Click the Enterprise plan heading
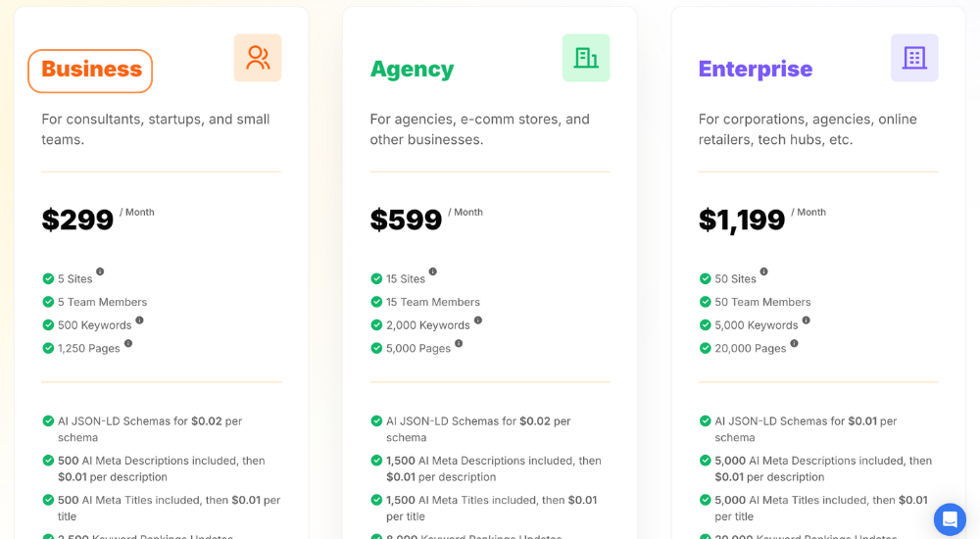Viewport: 980px width, 539px height. [x=756, y=70]
